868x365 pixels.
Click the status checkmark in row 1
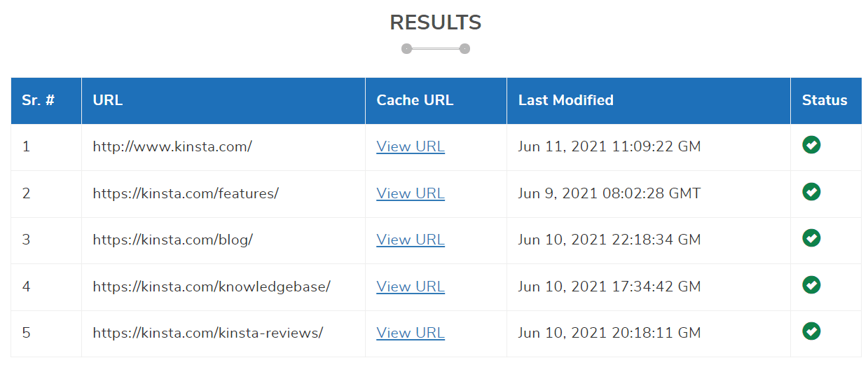pos(811,145)
